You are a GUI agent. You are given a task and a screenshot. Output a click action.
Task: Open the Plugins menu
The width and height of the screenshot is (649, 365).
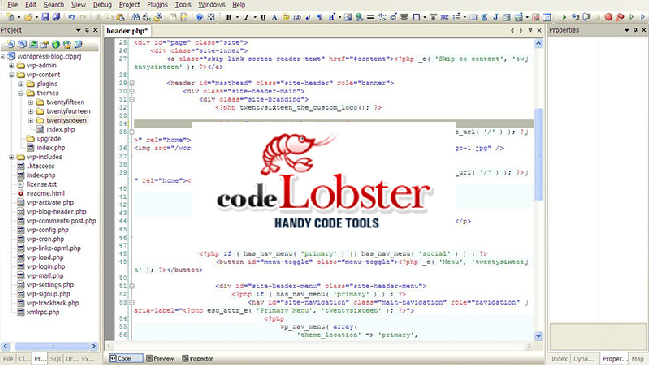pyautogui.click(x=157, y=5)
